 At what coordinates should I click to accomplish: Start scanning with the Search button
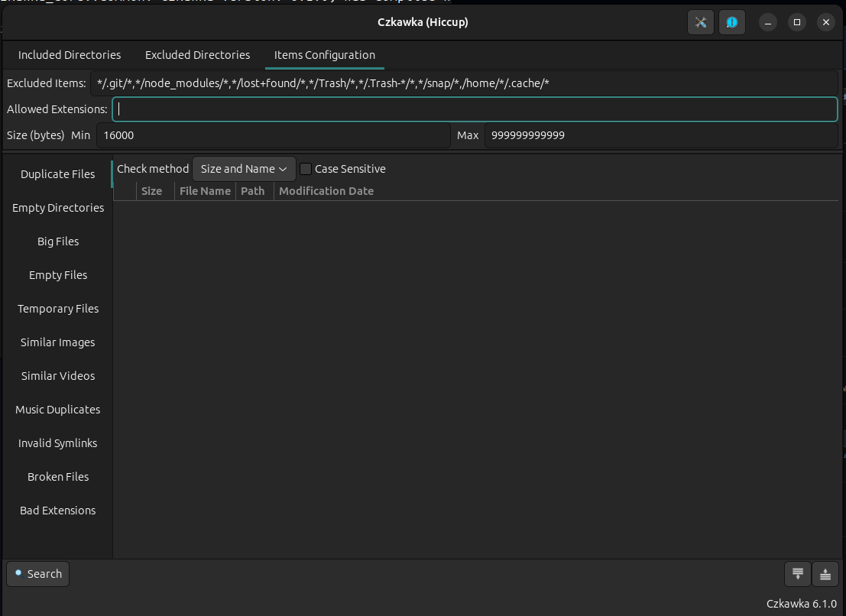pos(37,573)
